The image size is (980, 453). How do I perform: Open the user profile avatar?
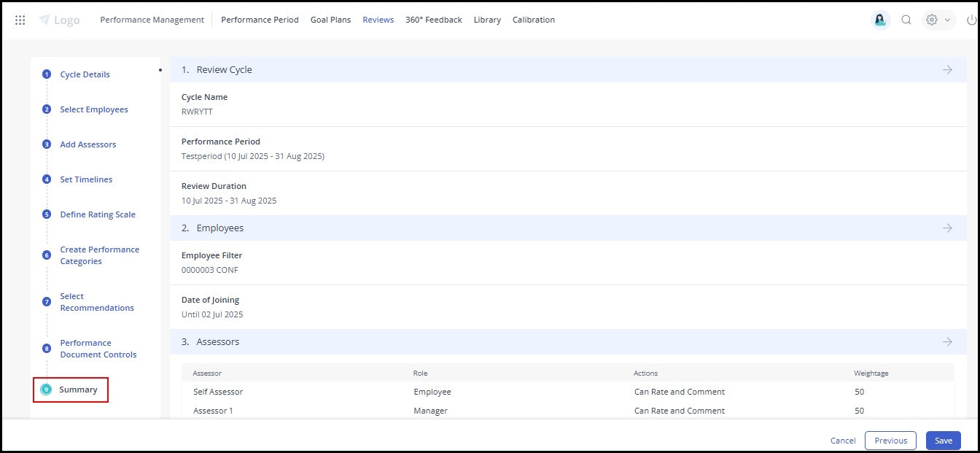pyautogui.click(x=880, y=20)
